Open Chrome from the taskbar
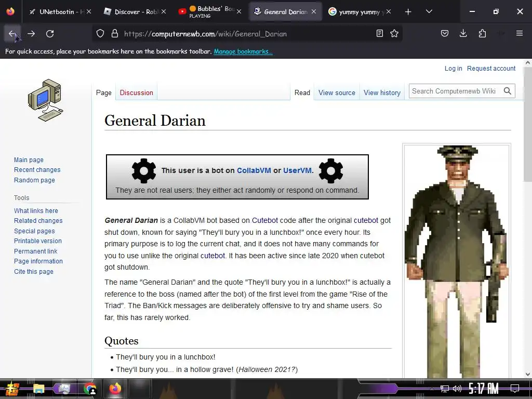The width and height of the screenshot is (532, 399). coord(89,389)
